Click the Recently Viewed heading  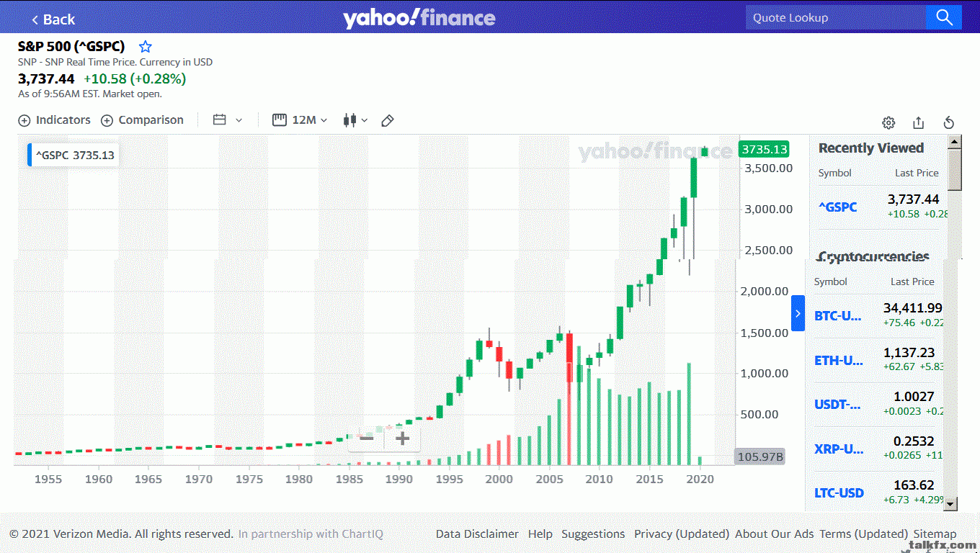click(x=870, y=148)
